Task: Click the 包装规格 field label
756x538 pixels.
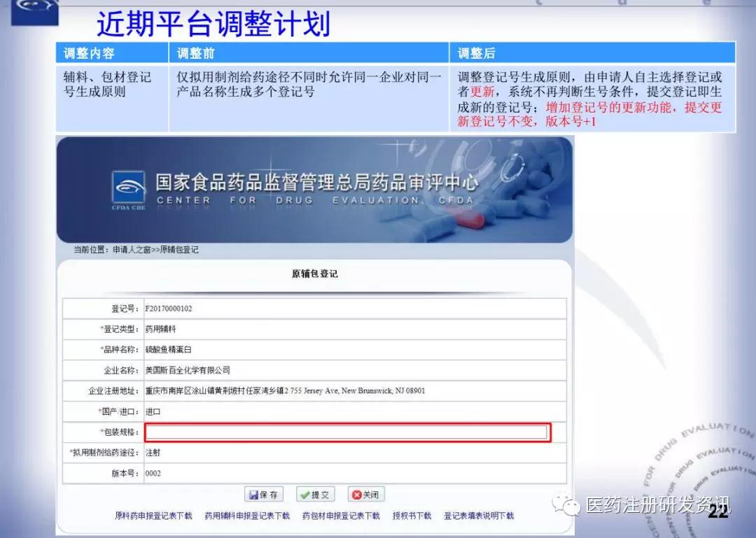Action: coord(121,432)
